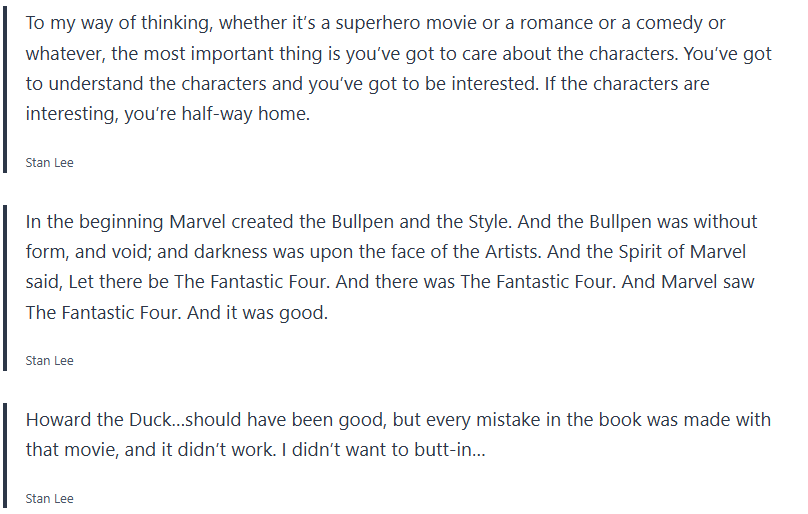Screen dimensions: 808x514
Task: Click the vertical bar beside the Fantastic Four quote
Action: 5,285
